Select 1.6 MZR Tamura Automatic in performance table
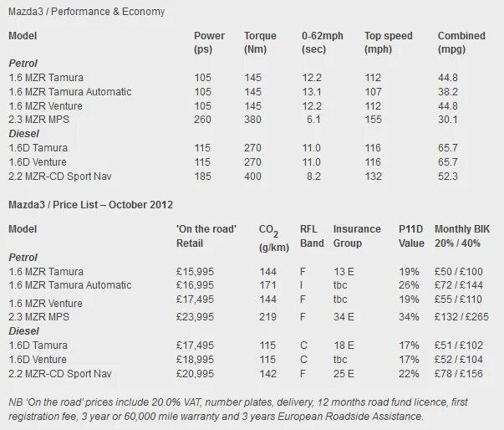Image resolution: width=504 pixels, height=430 pixels. 70,92
